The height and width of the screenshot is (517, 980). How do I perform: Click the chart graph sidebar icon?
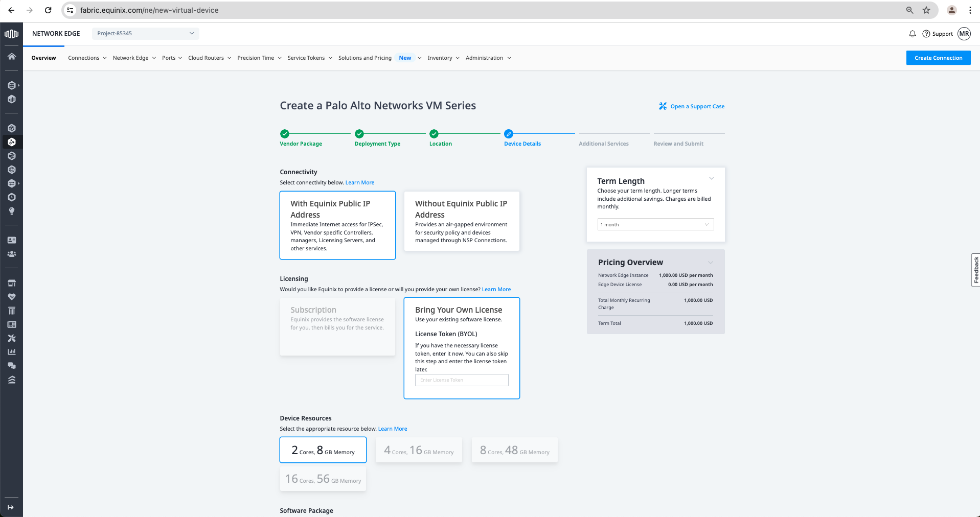click(12, 352)
